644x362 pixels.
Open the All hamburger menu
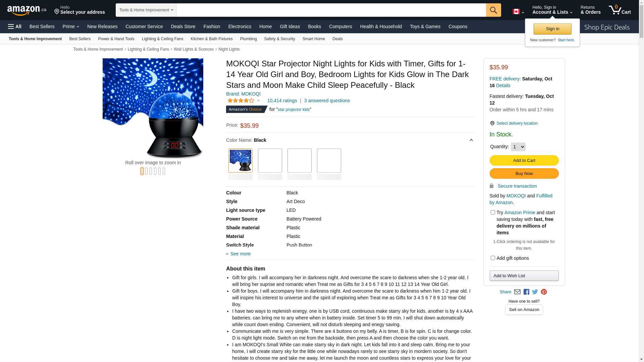click(x=15, y=26)
